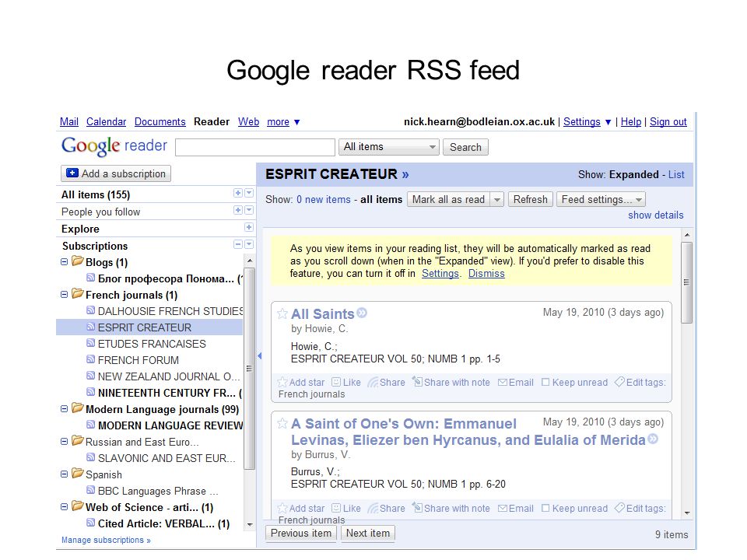This screenshot has height=560, width=747.
Task: Click the main reading list scrollbar thumb
Action: pos(686,283)
